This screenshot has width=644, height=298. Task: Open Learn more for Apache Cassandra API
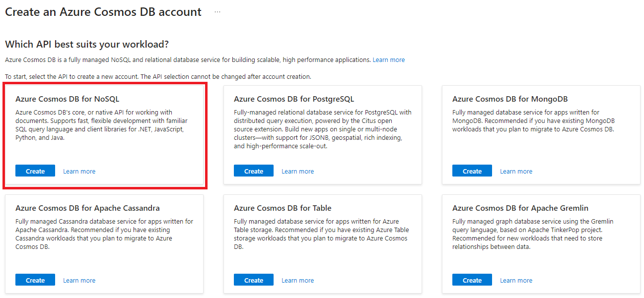79,280
